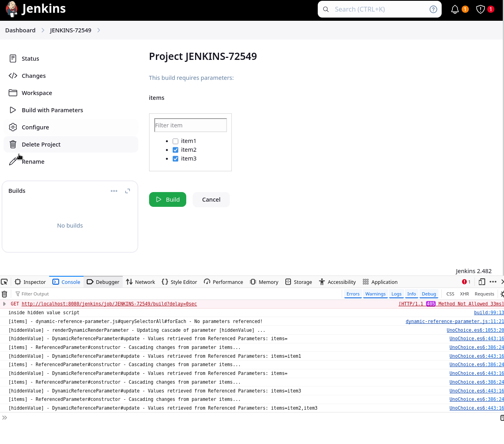Click the Configure gear icon
The height and width of the screenshot is (444, 504).
[13, 127]
